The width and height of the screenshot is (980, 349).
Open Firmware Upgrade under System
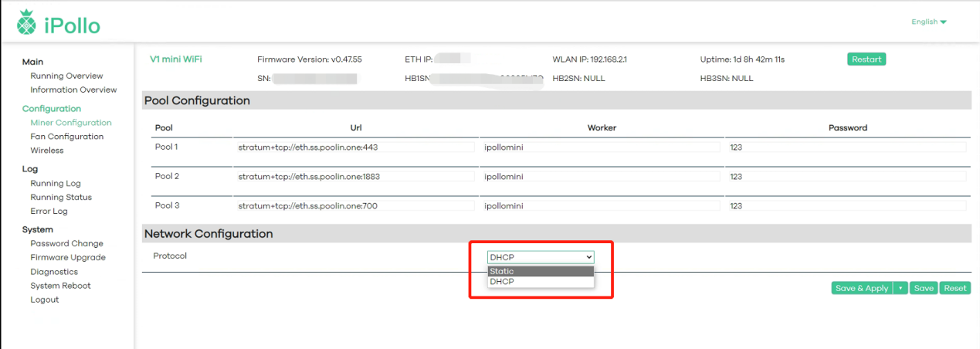[68, 257]
